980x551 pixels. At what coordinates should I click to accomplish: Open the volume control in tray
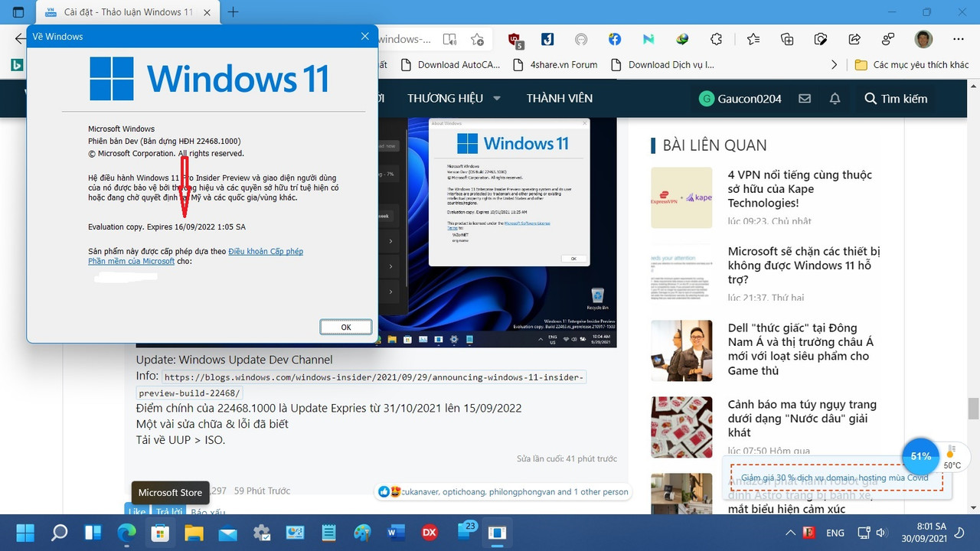coord(882,533)
